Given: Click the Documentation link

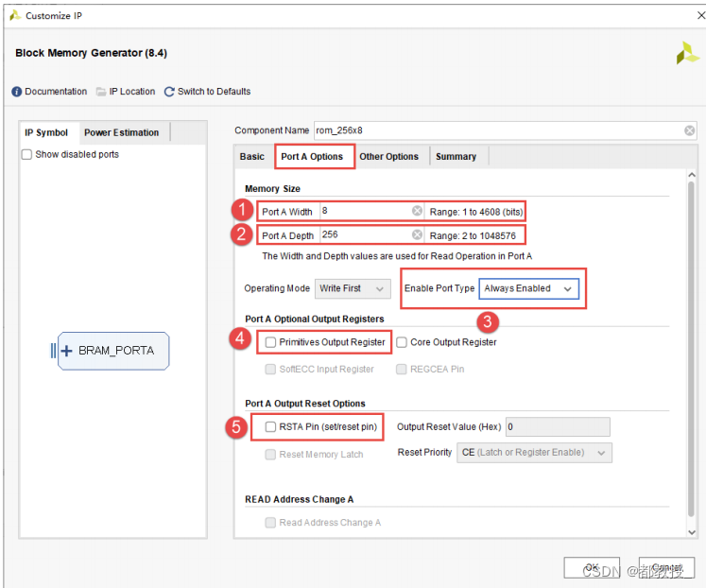Looking at the screenshot, I should click(56, 92).
